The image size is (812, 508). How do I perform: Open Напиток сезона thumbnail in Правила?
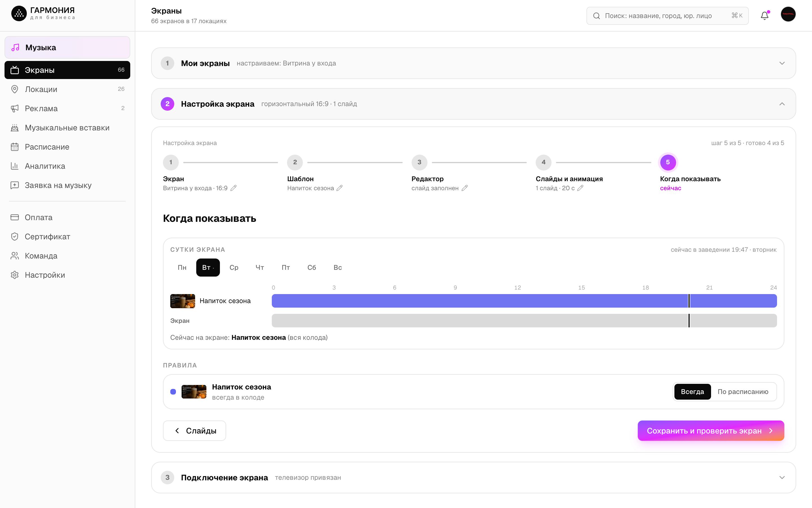tap(194, 391)
